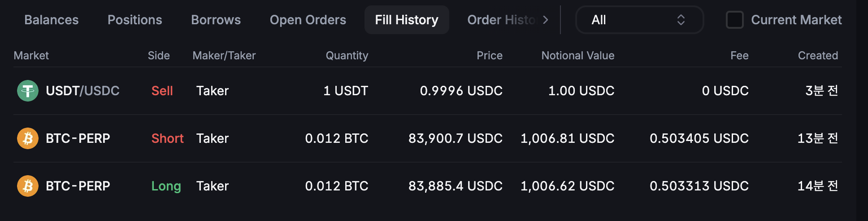Switch to the Balances tab
The width and height of the screenshot is (868, 221).
52,20
